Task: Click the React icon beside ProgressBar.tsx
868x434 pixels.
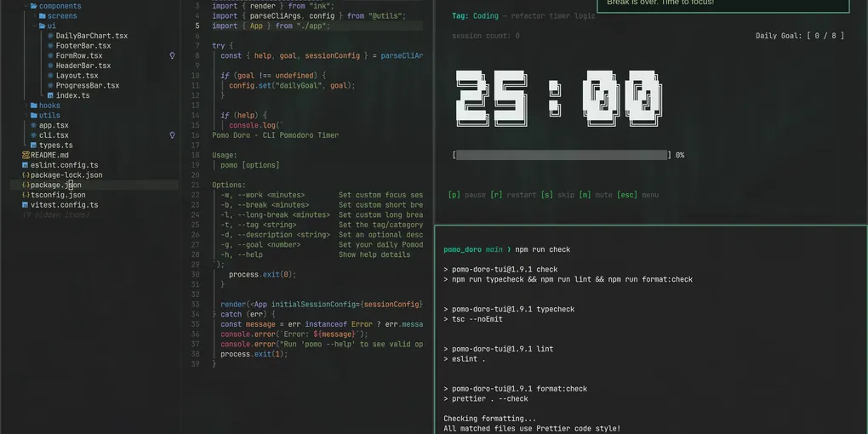Action: [50, 86]
